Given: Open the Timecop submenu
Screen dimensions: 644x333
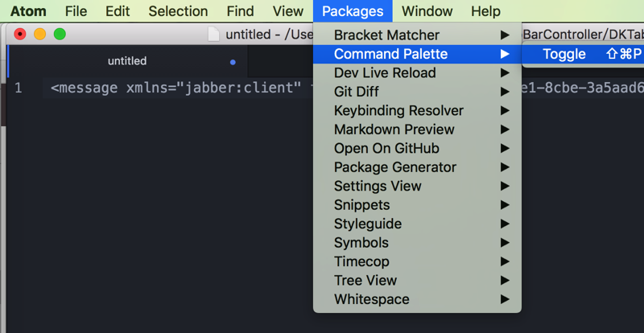Looking at the screenshot, I should [417, 262].
